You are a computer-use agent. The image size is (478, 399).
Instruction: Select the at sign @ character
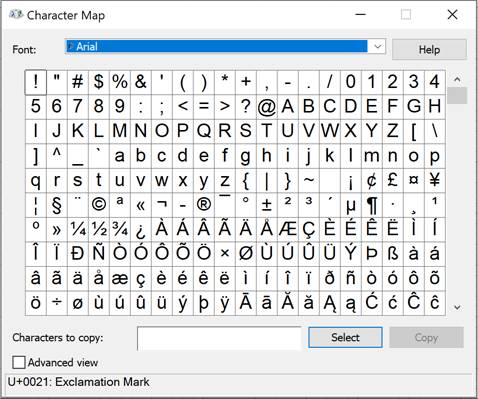point(267,107)
